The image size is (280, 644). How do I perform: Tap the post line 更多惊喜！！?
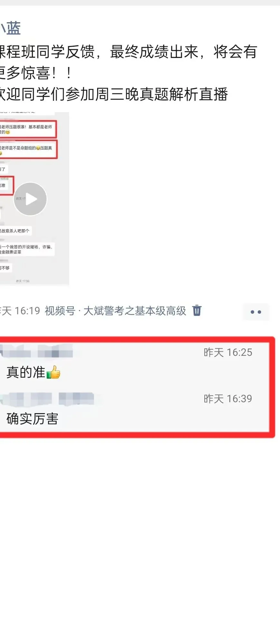36,73
